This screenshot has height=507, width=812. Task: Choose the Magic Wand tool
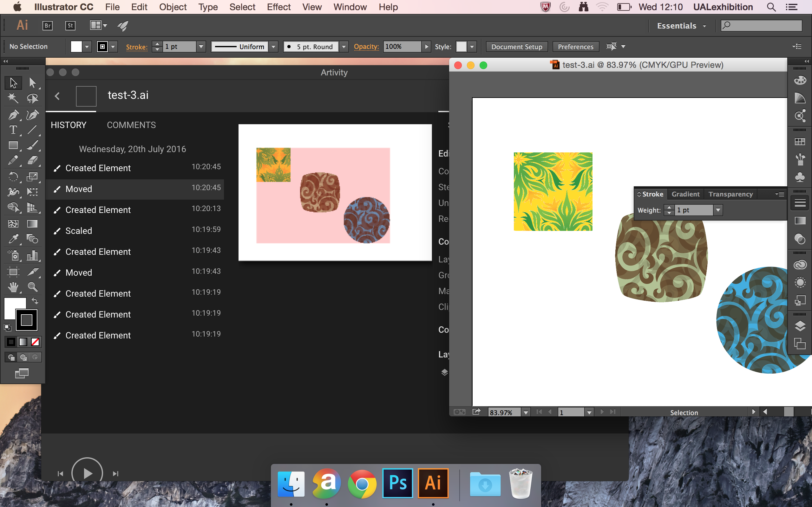click(x=13, y=98)
